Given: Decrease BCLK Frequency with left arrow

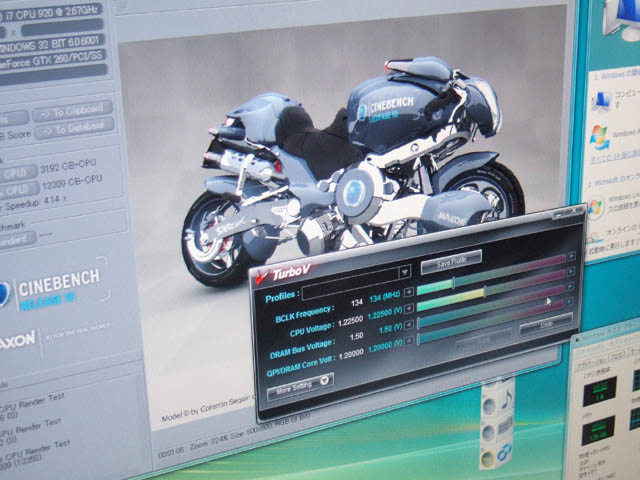Looking at the screenshot, I should coord(408,292).
